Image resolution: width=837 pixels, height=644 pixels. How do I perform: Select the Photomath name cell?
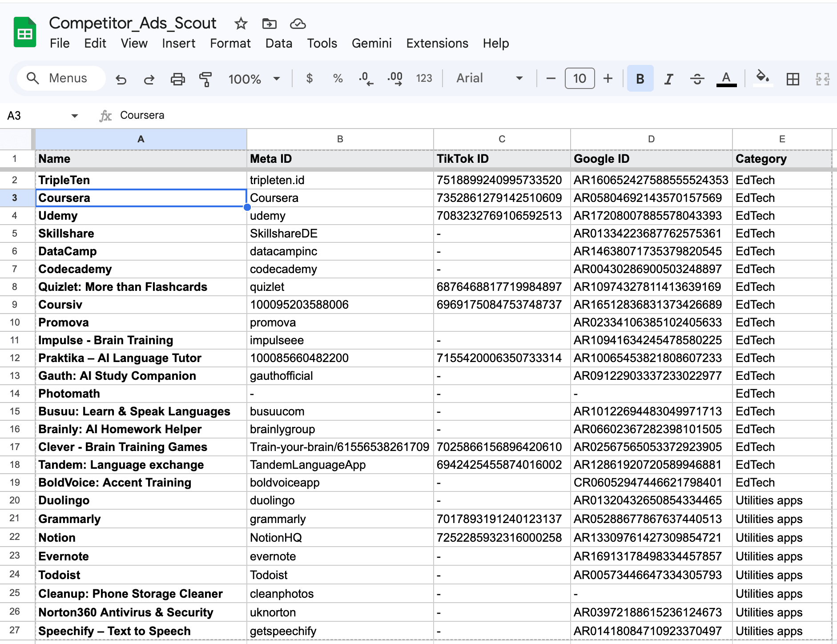(x=141, y=394)
